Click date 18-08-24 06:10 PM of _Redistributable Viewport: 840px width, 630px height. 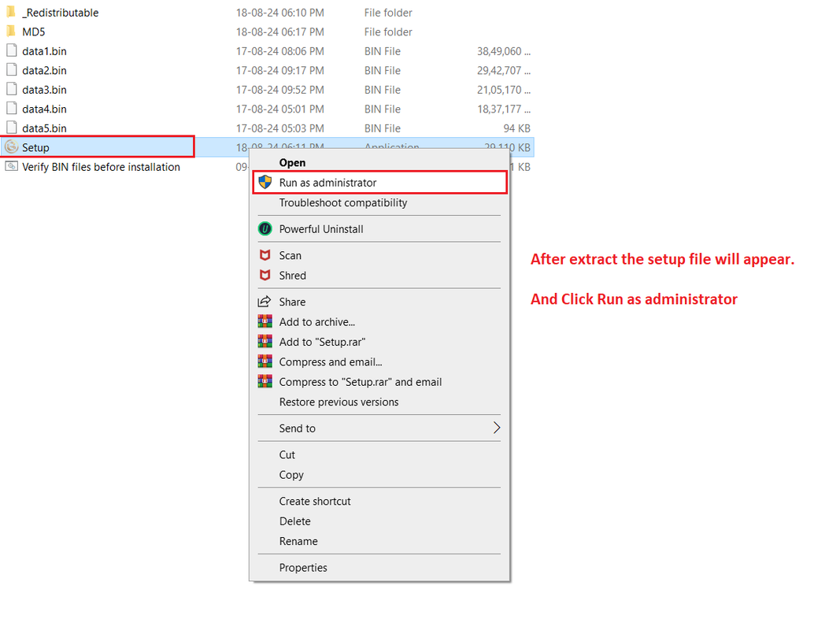pyautogui.click(x=279, y=13)
